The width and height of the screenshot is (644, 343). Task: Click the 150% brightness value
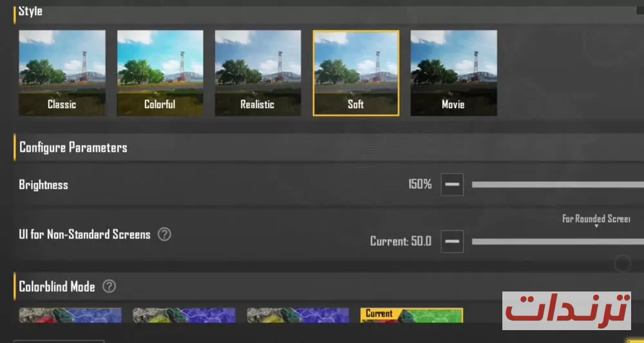click(x=420, y=185)
